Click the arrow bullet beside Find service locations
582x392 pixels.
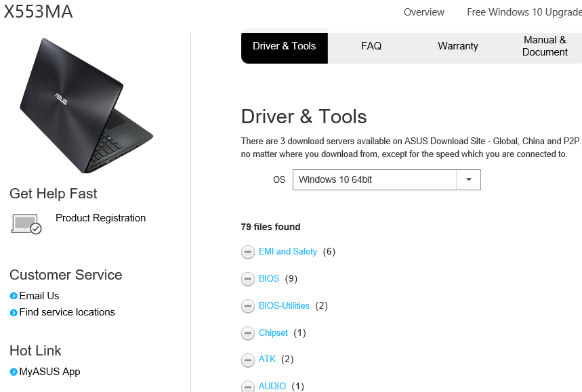click(14, 313)
